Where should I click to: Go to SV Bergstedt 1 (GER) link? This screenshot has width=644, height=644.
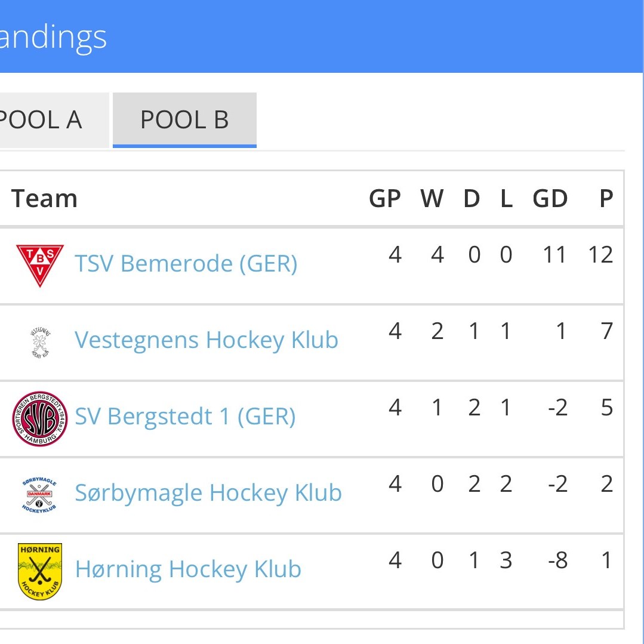coord(185,416)
